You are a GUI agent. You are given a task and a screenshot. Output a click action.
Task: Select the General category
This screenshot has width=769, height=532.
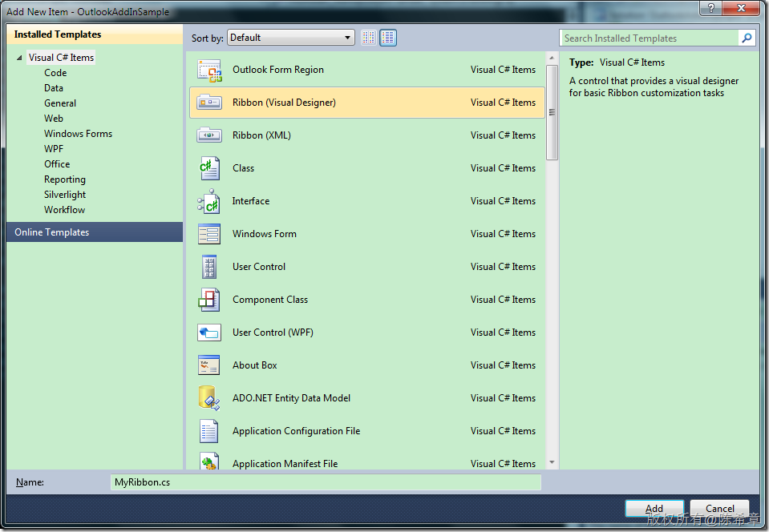(x=60, y=103)
